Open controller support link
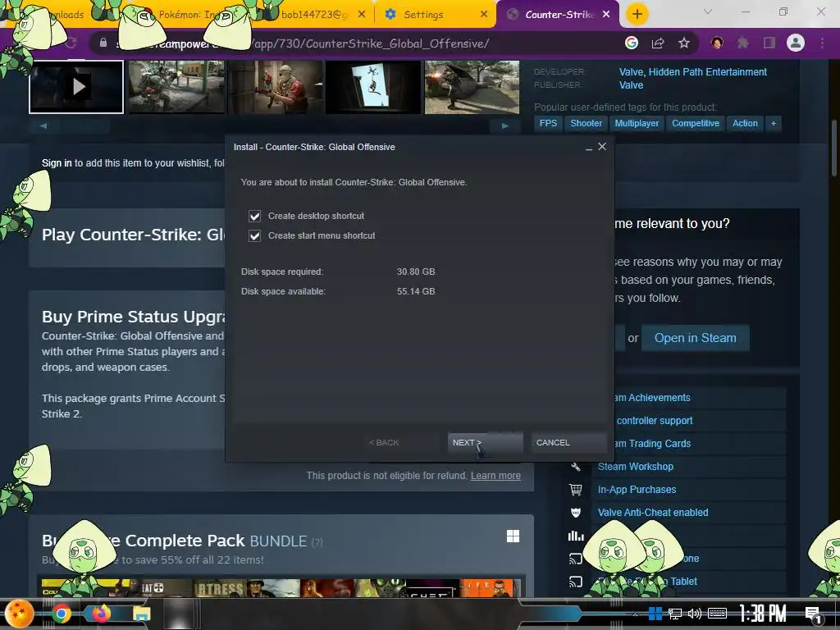 654,421
